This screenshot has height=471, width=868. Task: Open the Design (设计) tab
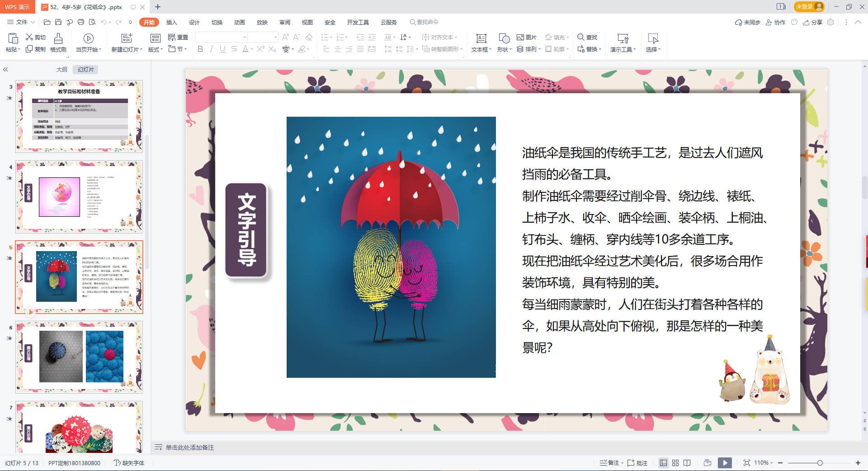coord(194,22)
